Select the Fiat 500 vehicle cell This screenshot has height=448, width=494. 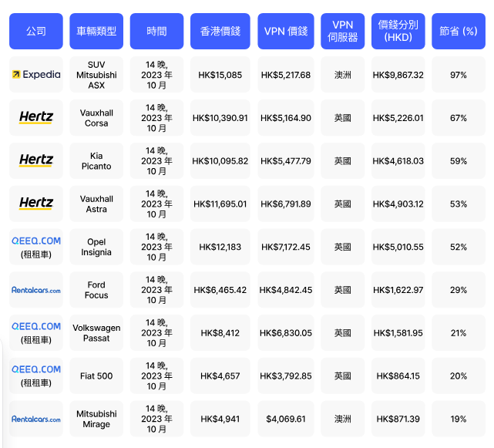(x=96, y=376)
